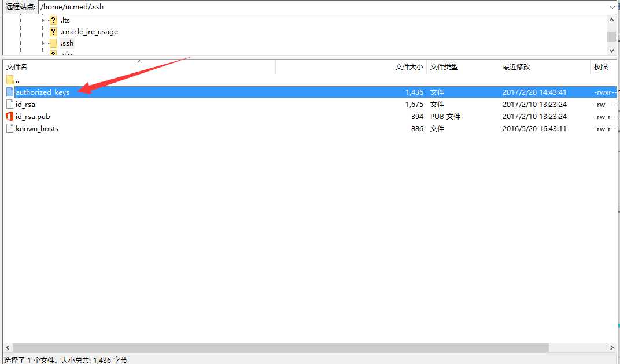
Task: Select .lts in the directory tree
Action: tap(65, 20)
